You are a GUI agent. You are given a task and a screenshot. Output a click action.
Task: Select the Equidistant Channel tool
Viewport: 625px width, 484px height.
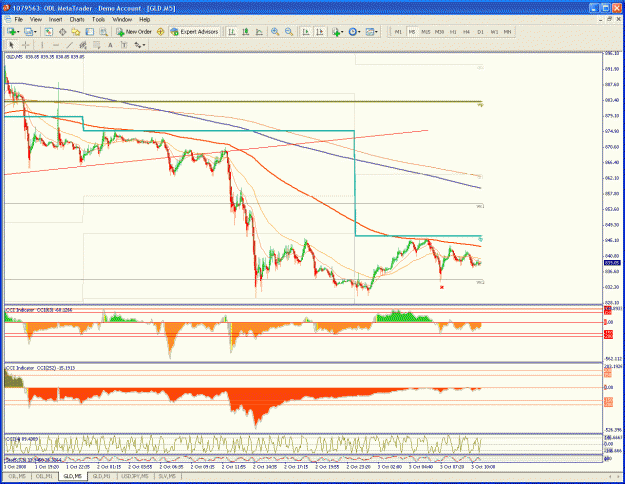pos(83,45)
